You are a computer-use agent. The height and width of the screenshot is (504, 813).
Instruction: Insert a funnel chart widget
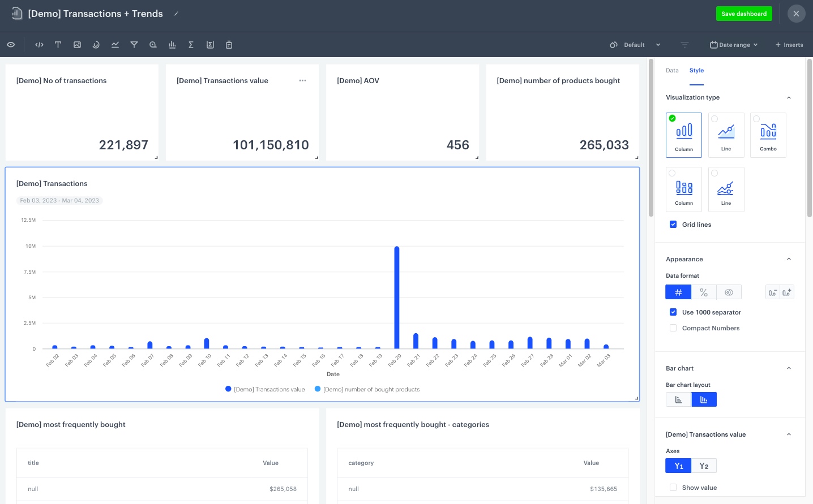point(134,45)
